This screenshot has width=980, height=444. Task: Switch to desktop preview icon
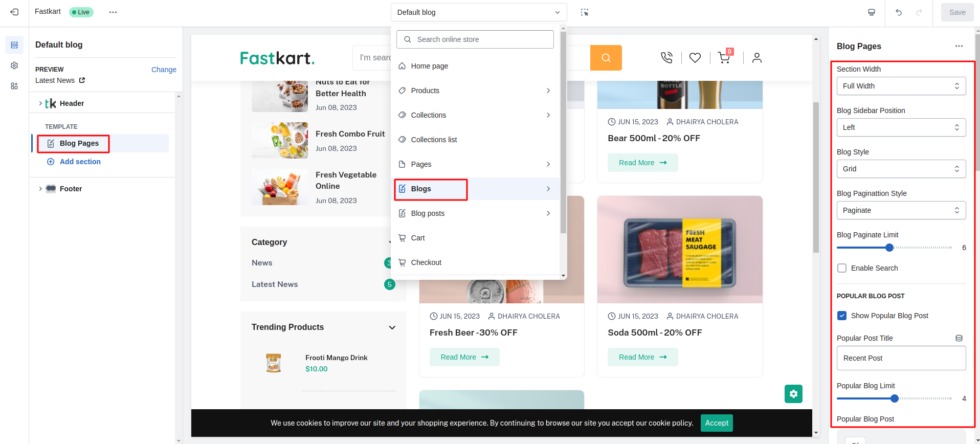coord(872,12)
